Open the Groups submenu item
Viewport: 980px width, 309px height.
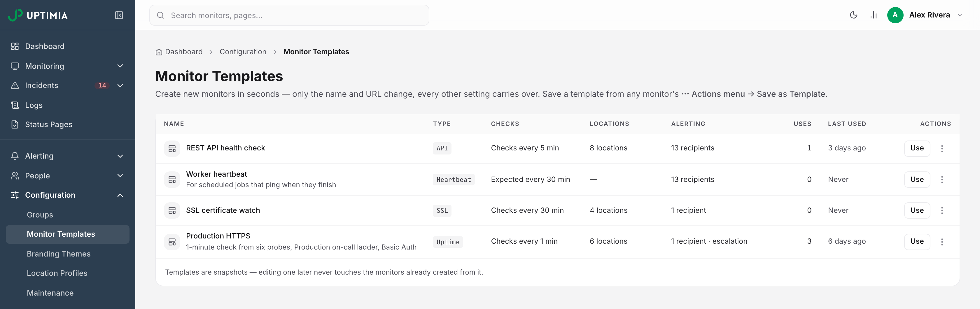click(x=68, y=215)
